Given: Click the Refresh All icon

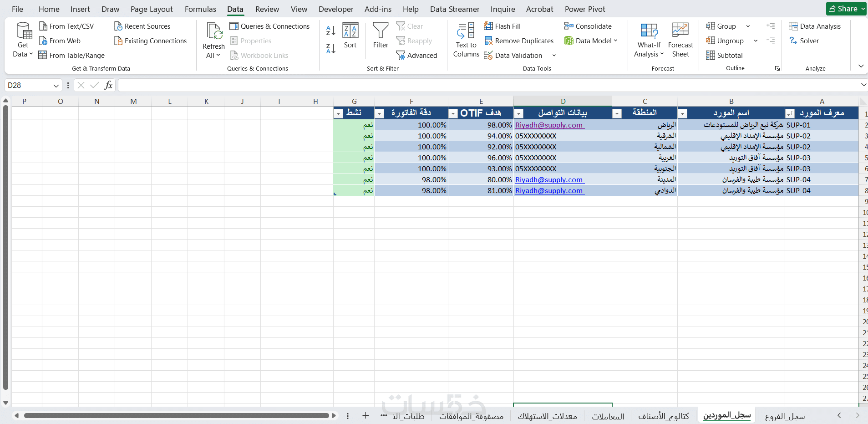Looking at the screenshot, I should point(214,31).
